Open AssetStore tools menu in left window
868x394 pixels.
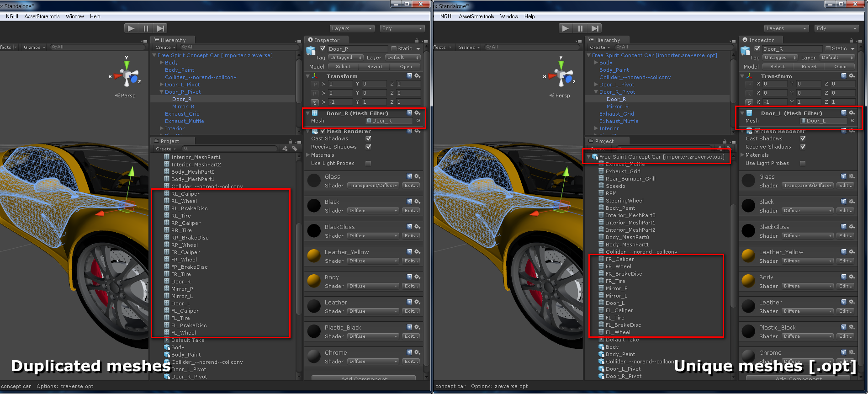(42, 16)
